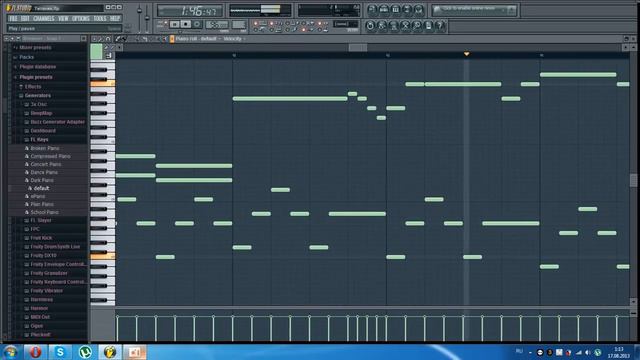The width and height of the screenshot is (640, 360).
Task: Collapse the Generators folder
Action: coord(38,96)
